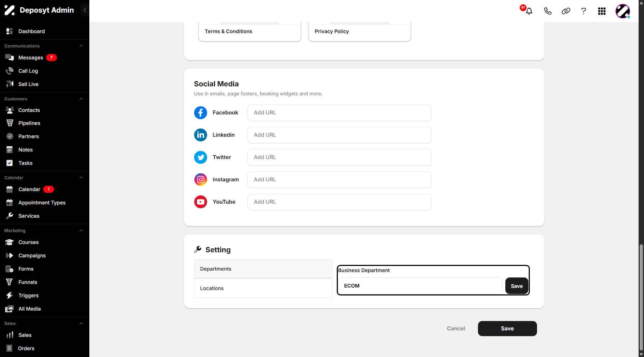Click the Messages unread badge 7
Viewport: 644px width, 357px height.
click(52, 58)
